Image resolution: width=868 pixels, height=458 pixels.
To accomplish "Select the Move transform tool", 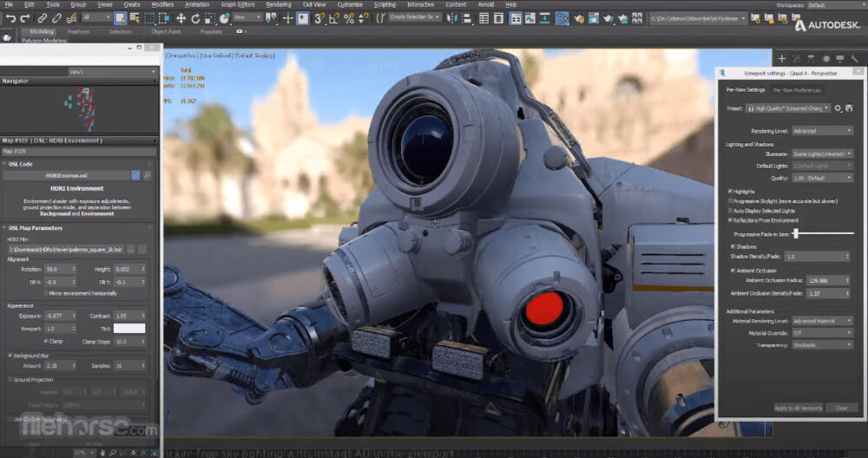I will [181, 17].
